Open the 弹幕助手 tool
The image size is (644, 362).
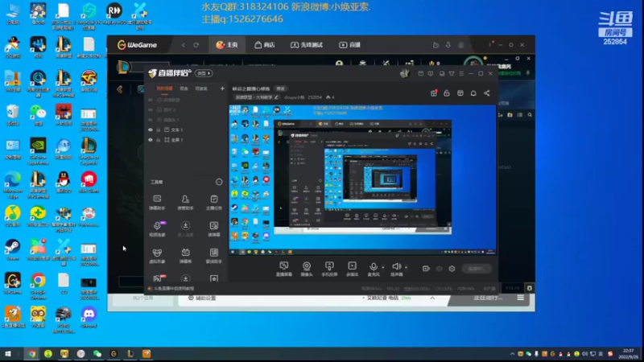(157, 203)
